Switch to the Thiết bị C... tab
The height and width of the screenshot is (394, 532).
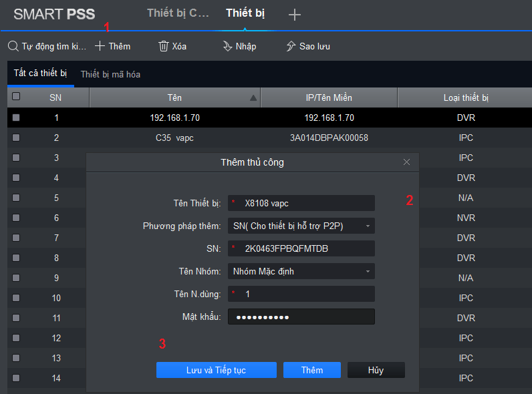point(178,13)
